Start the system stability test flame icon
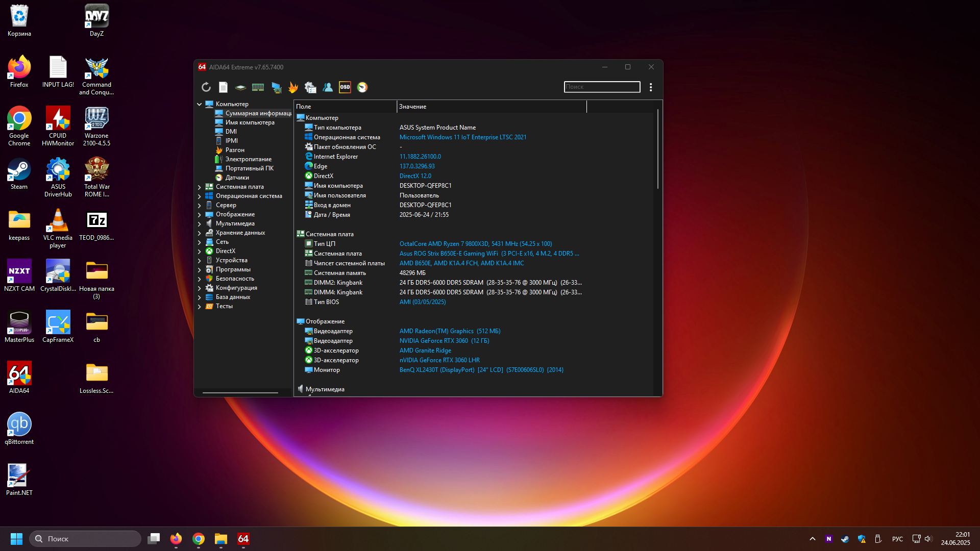The width and height of the screenshot is (980, 551). 293,87
